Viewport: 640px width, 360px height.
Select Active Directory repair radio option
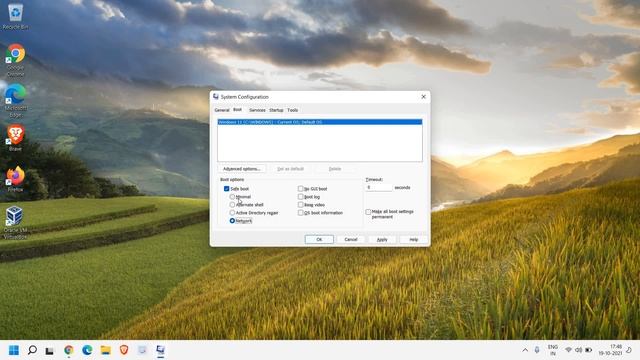pos(232,213)
